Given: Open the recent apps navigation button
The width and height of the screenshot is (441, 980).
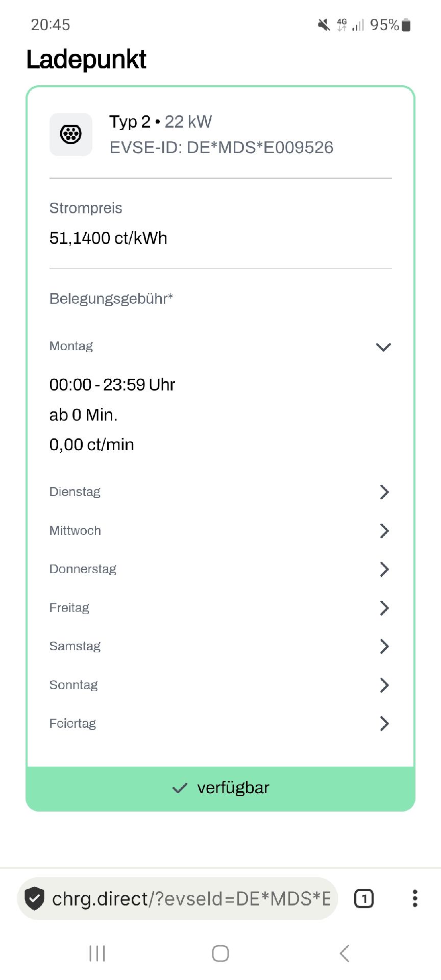Looking at the screenshot, I should click(x=97, y=953).
